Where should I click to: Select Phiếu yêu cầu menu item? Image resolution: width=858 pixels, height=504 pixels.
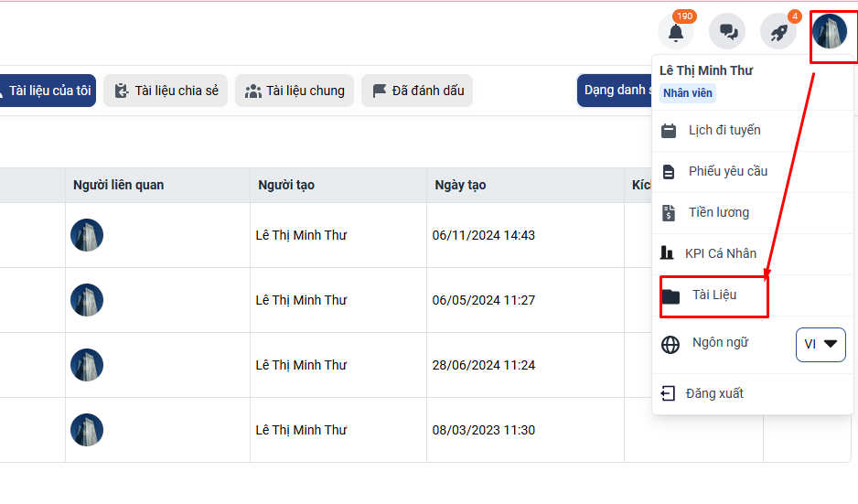click(727, 171)
